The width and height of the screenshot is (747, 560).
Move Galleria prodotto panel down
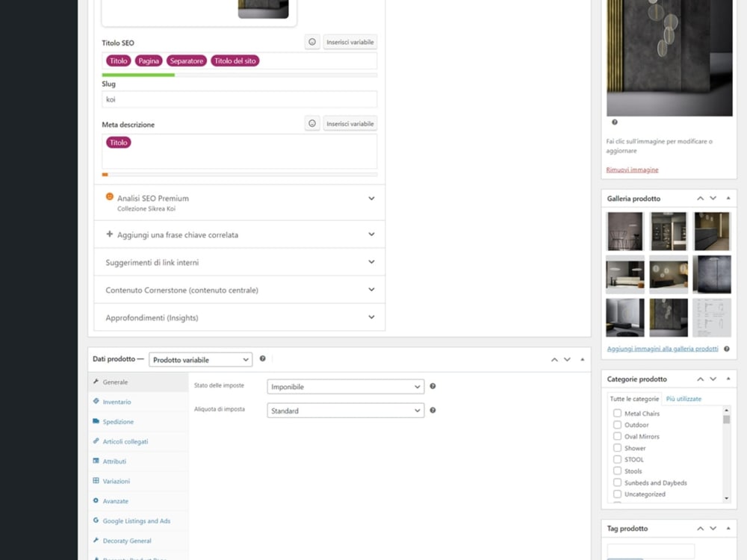coord(713,198)
